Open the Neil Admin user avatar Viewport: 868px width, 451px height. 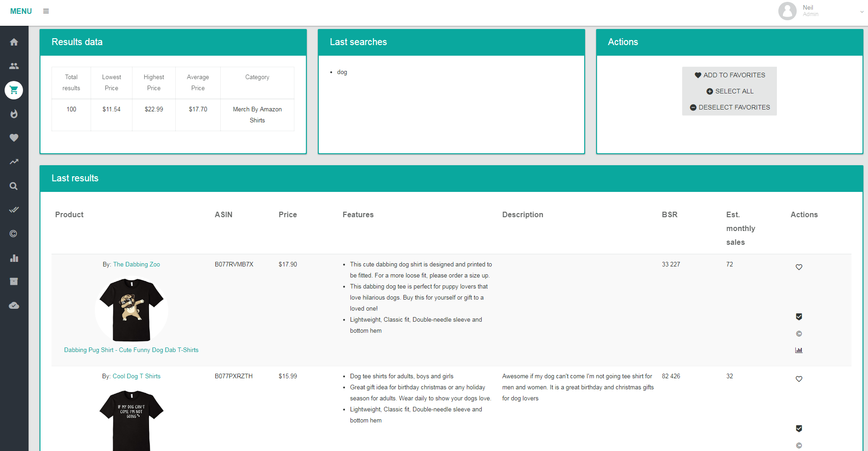[x=787, y=11]
